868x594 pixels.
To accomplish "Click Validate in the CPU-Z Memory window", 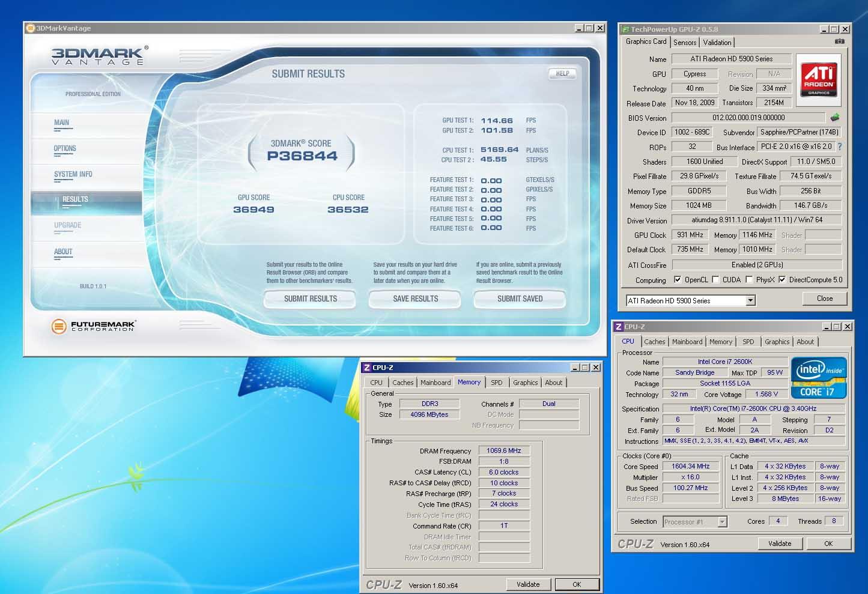I will coord(528,584).
